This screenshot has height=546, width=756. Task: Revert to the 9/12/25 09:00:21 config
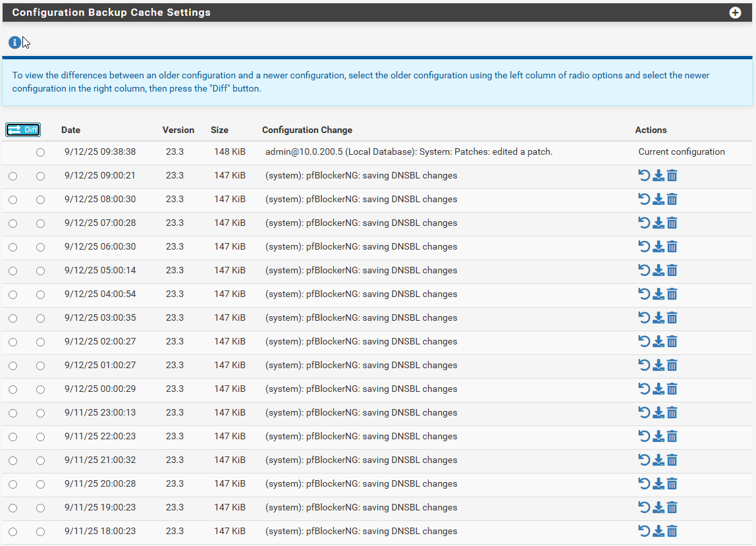pyautogui.click(x=644, y=176)
